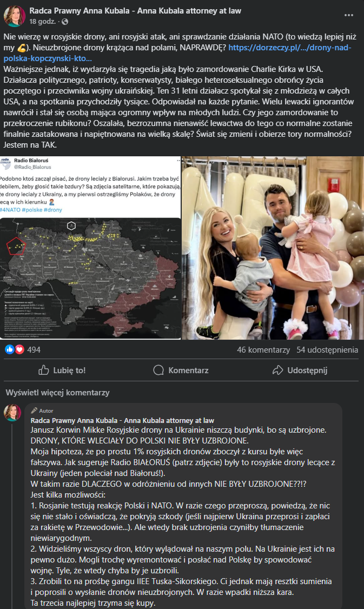Show the 54 udostępnienia list
Image resolution: width=364 pixels, height=609 pixels.
pyautogui.click(x=327, y=349)
